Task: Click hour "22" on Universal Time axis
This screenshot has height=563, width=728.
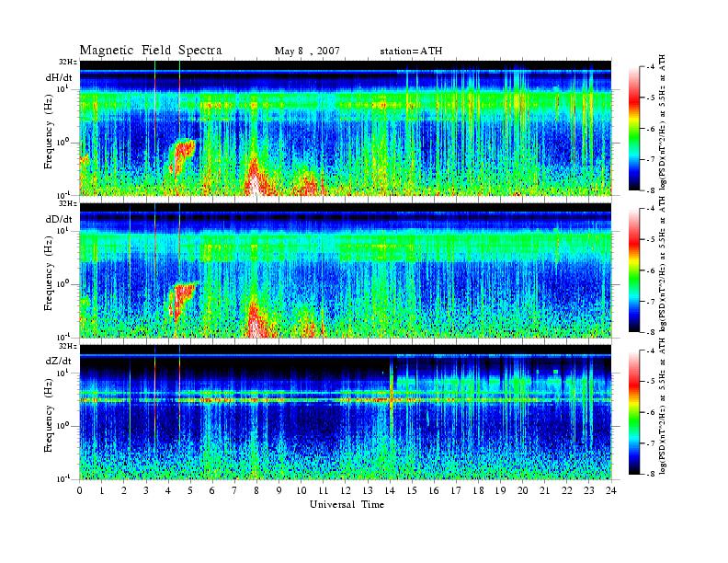Action: (567, 490)
